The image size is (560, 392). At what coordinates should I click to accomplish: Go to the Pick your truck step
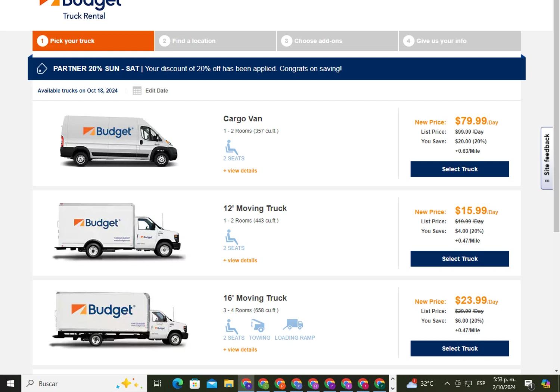pyautogui.click(x=93, y=41)
